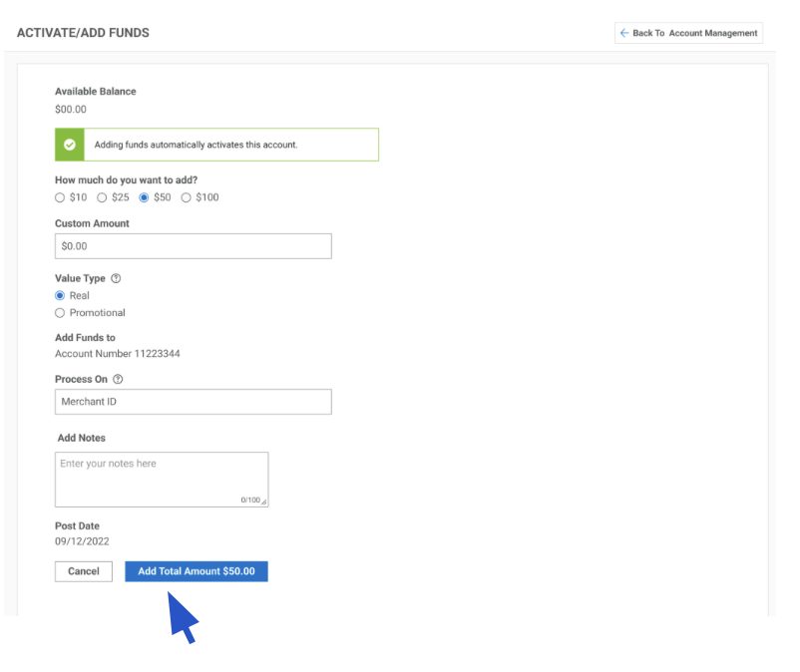The image size is (800, 672).
Task: Click the Process On help question-mark icon
Action: tap(118, 380)
